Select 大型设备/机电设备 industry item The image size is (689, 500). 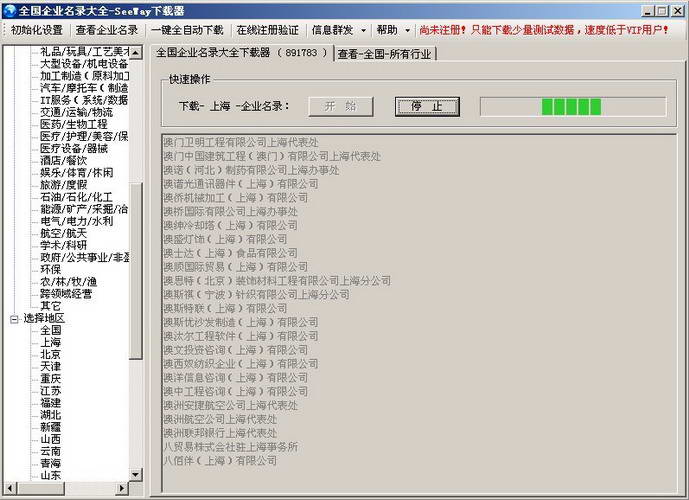coord(84,64)
